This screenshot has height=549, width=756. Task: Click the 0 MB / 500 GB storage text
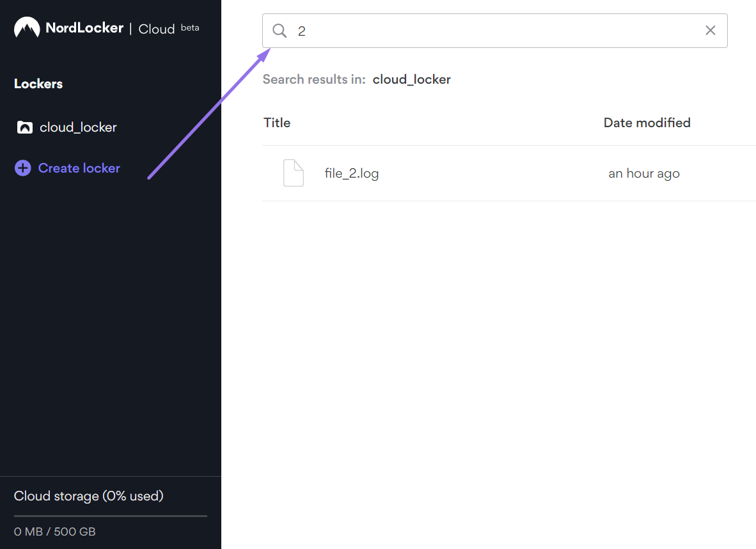click(54, 532)
